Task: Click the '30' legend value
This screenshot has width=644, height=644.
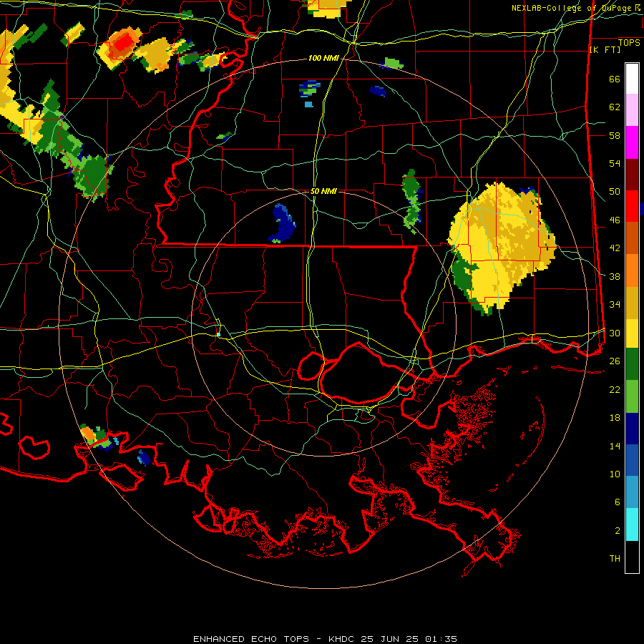Action: pos(615,333)
